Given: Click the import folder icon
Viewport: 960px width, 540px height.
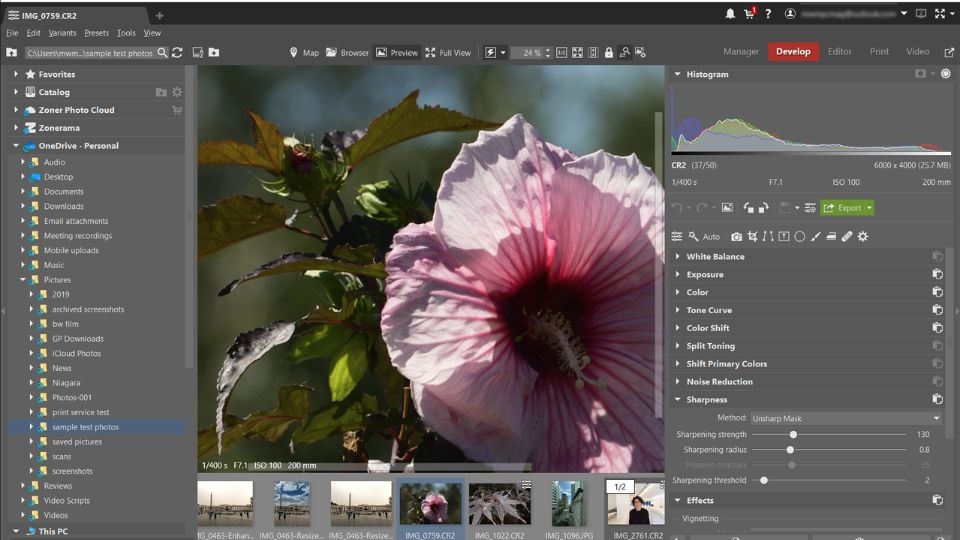Looking at the screenshot, I should click(214, 53).
